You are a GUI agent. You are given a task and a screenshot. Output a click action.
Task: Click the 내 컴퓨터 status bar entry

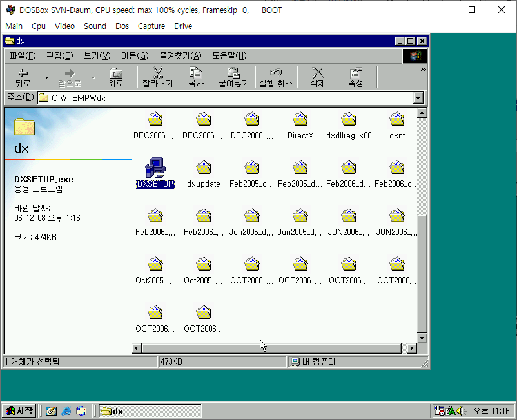[x=358, y=361]
